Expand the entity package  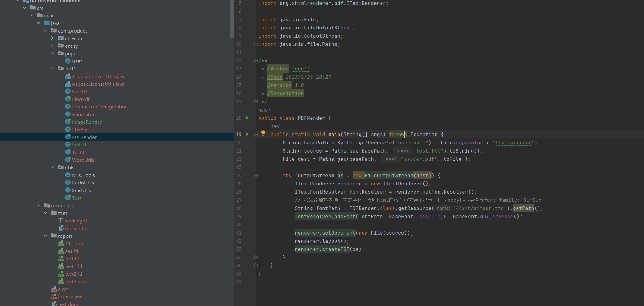[53, 46]
